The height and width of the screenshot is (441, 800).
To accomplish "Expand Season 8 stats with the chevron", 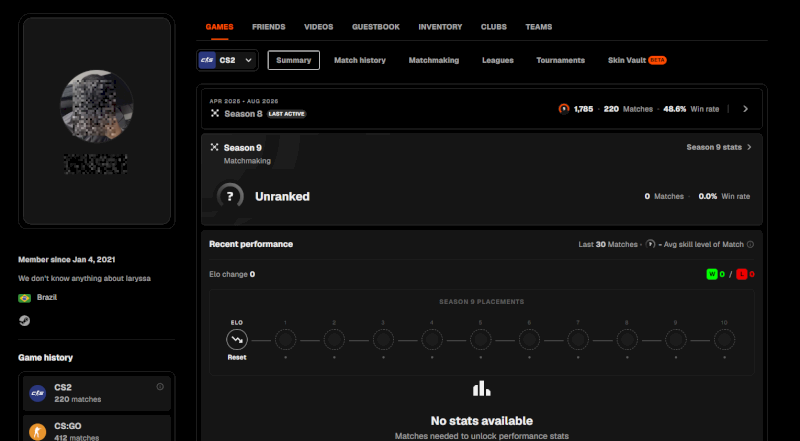I will point(745,109).
